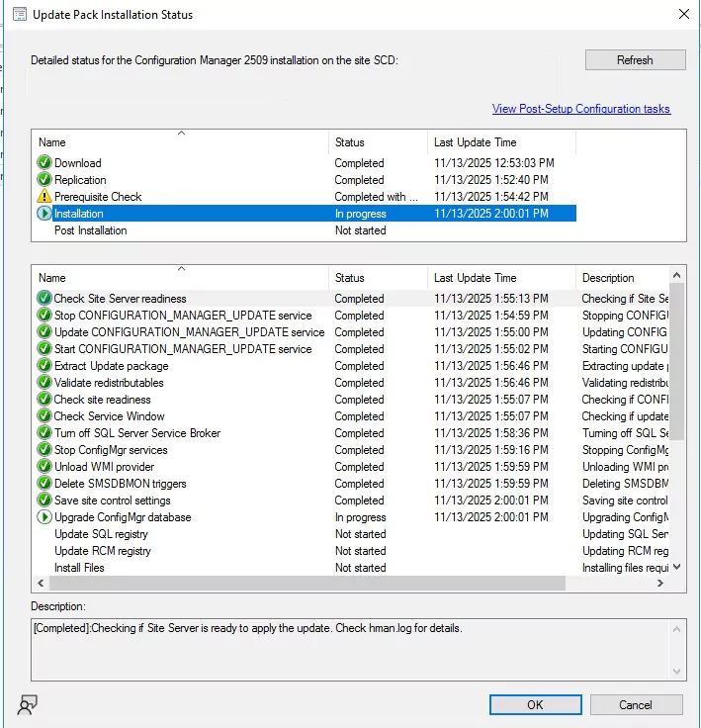Click the 11/13/2025 1:58:36 PM time cell
The width and height of the screenshot is (701, 728).
(x=490, y=432)
